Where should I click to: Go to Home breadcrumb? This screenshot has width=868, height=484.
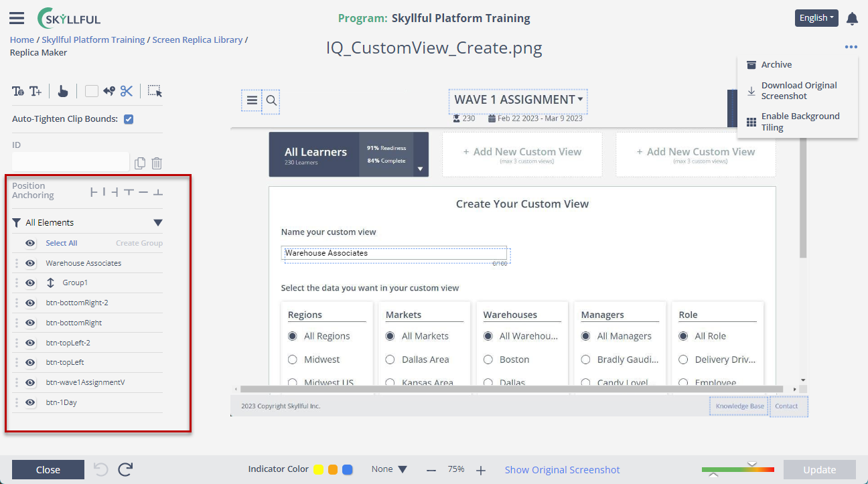point(21,39)
